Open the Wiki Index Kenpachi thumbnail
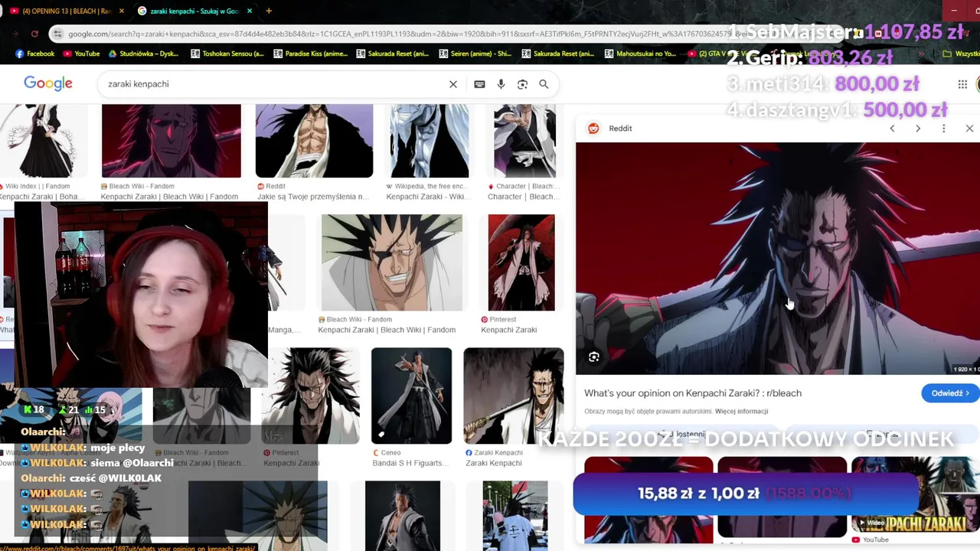 [44, 141]
